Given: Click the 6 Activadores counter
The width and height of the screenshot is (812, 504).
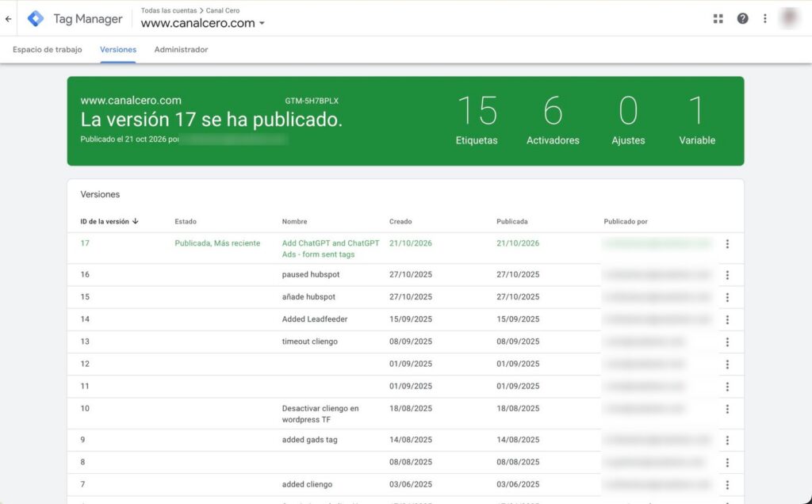Looking at the screenshot, I should [x=553, y=120].
